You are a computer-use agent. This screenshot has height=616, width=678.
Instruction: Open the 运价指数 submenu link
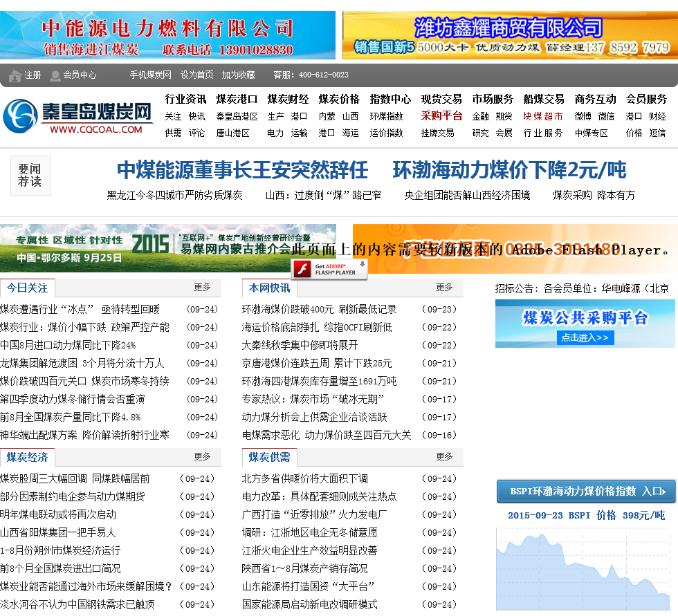pyautogui.click(x=386, y=133)
